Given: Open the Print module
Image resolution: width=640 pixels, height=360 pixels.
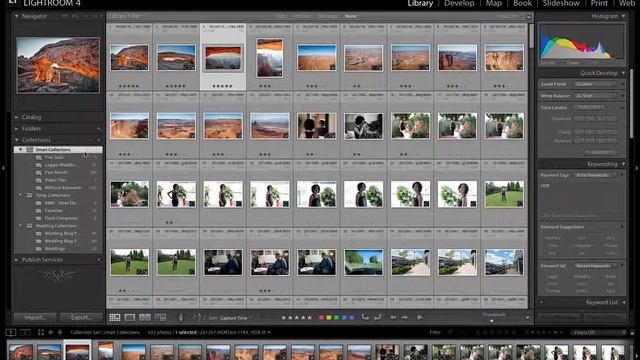Looking at the screenshot, I should click(x=599, y=4).
